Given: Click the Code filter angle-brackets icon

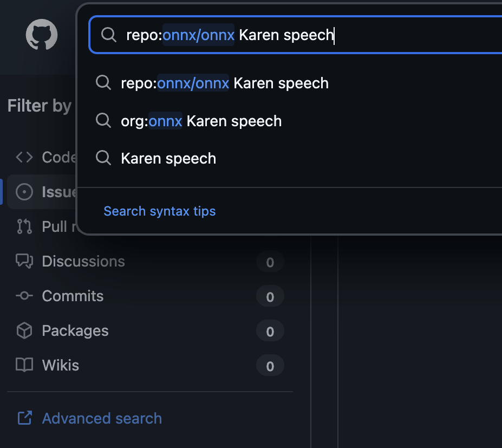Looking at the screenshot, I should [x=24, y=157].
